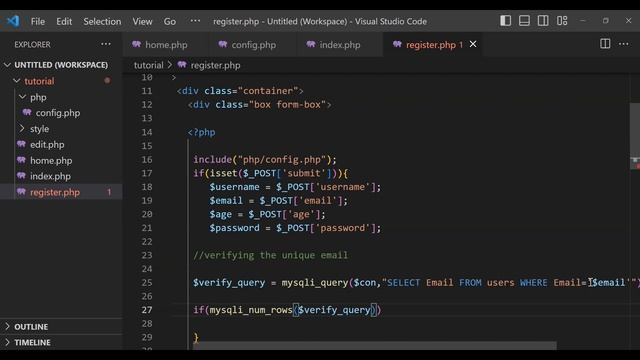This screenshot has width=640, height=360.
Task: Click the file icon beside explorer register.php
Action: (21, 191)
